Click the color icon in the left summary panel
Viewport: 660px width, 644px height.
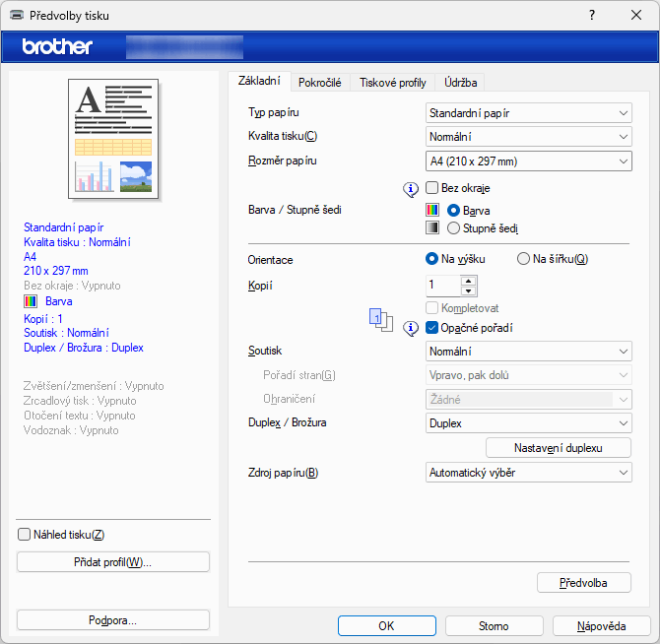point(31,301)
